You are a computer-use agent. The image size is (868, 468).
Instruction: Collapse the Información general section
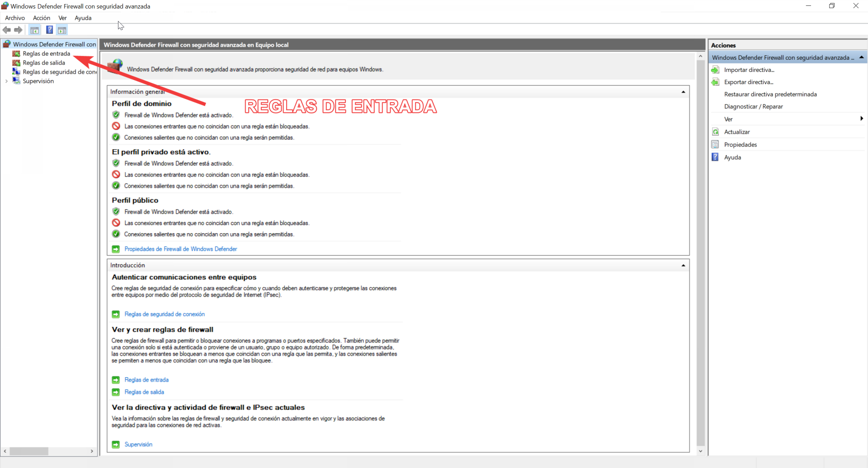683,92
